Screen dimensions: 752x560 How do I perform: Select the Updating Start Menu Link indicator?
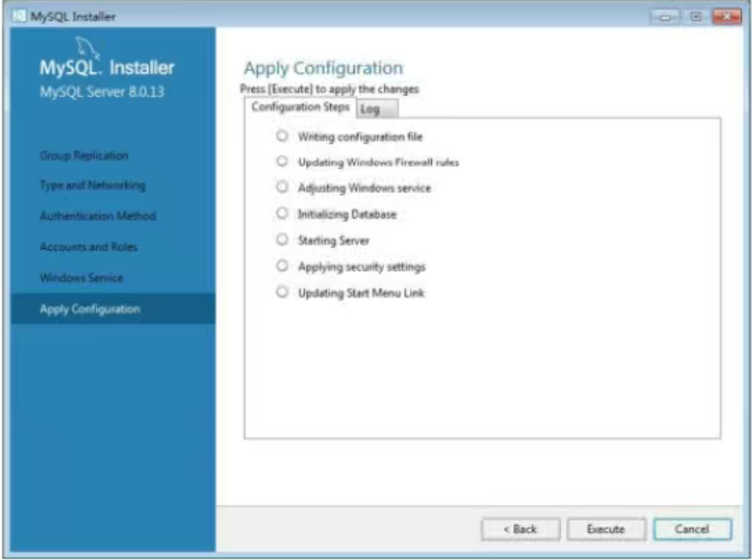tap(282, 292)
